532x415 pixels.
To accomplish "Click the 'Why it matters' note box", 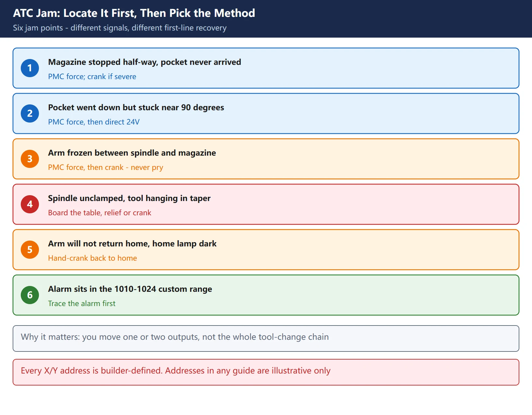I will [266, 338].
